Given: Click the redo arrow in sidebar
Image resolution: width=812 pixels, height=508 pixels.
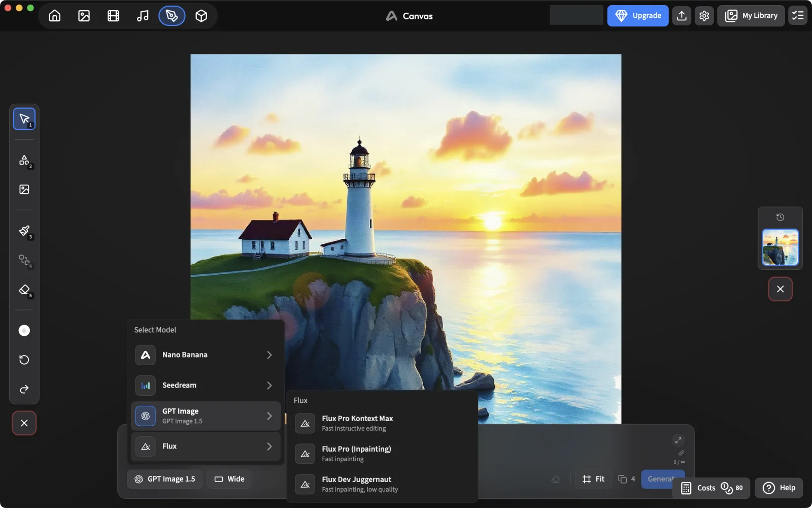Looking at the screenshot, I should pos(24,389).
